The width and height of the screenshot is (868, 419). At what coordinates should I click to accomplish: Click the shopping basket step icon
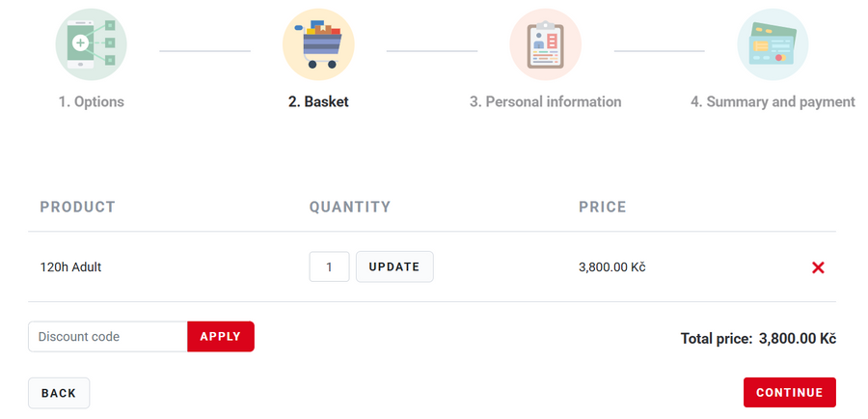pyautogui.click(x=318, y=44)
